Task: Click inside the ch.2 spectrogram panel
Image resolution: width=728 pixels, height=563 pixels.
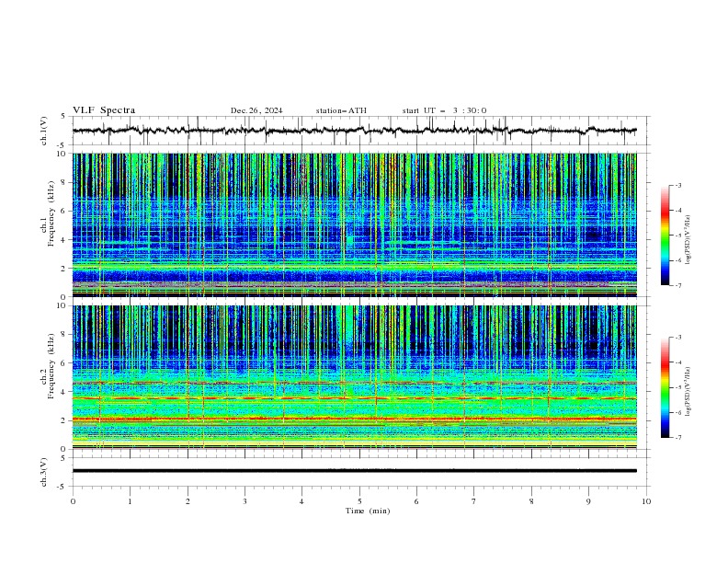Action: (x=354, y=377)
